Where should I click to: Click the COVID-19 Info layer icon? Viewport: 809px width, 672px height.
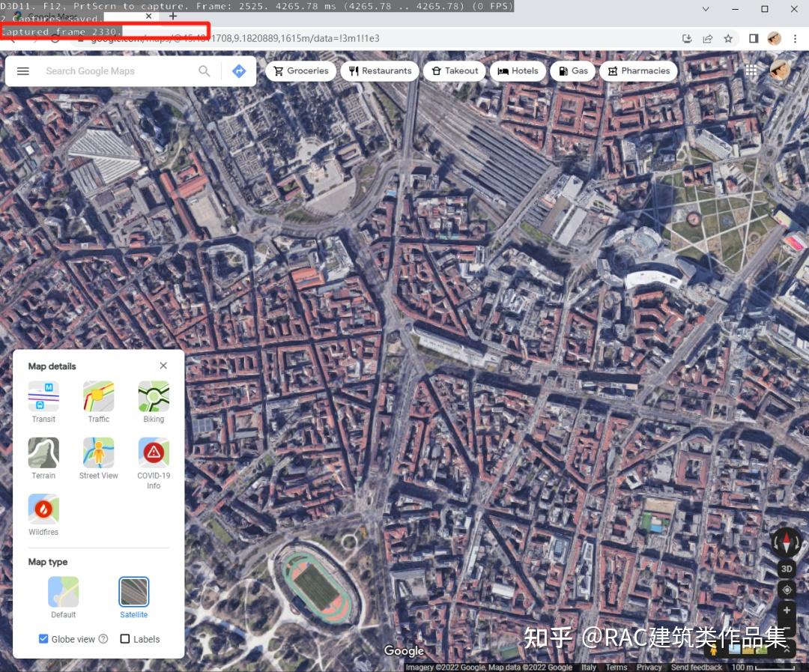(x=154, y=452)
